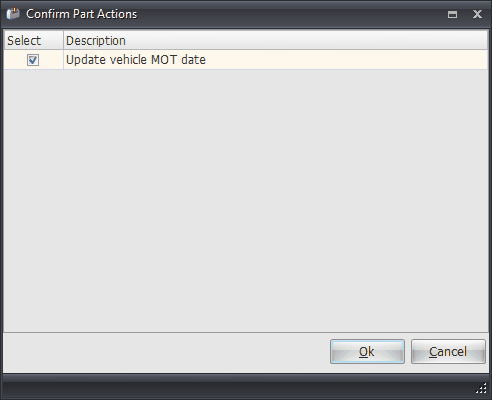Click the Confirm Part Actions title text

tap(82, 14)
